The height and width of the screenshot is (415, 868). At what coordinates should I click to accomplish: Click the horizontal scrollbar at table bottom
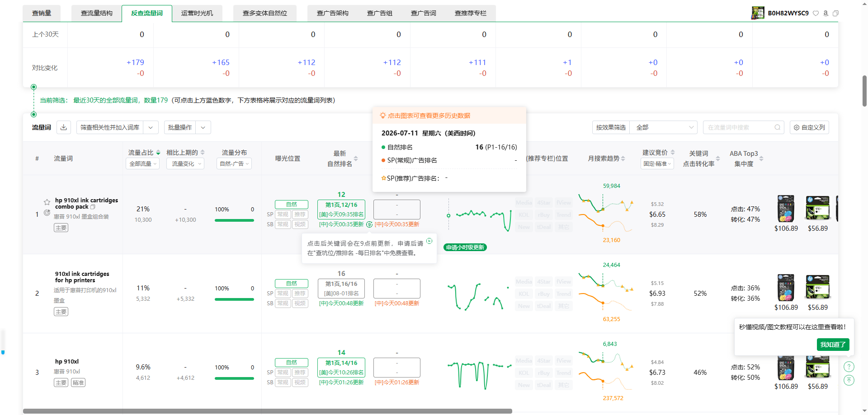point(268,411)
